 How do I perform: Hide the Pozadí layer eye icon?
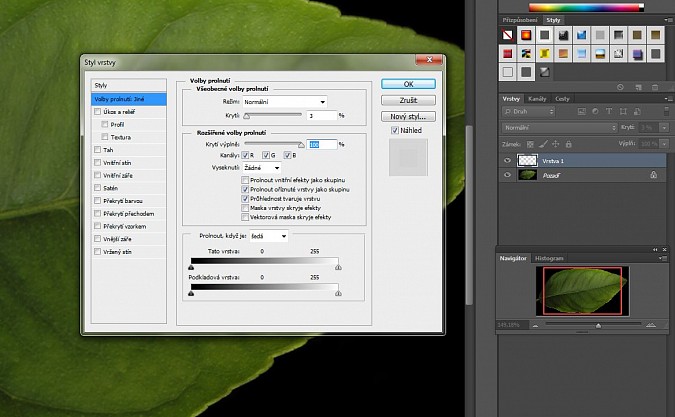pyautogui.click(x=507, y=175)
